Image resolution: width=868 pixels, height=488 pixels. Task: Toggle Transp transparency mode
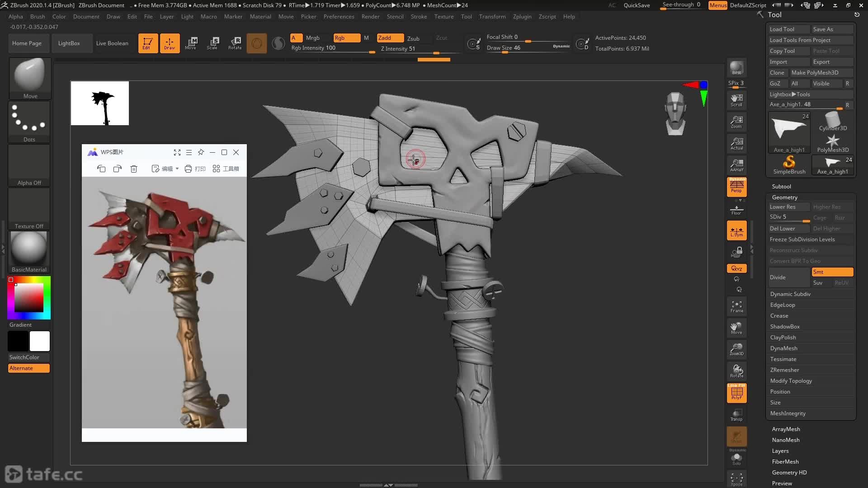[x=736, y=414]
